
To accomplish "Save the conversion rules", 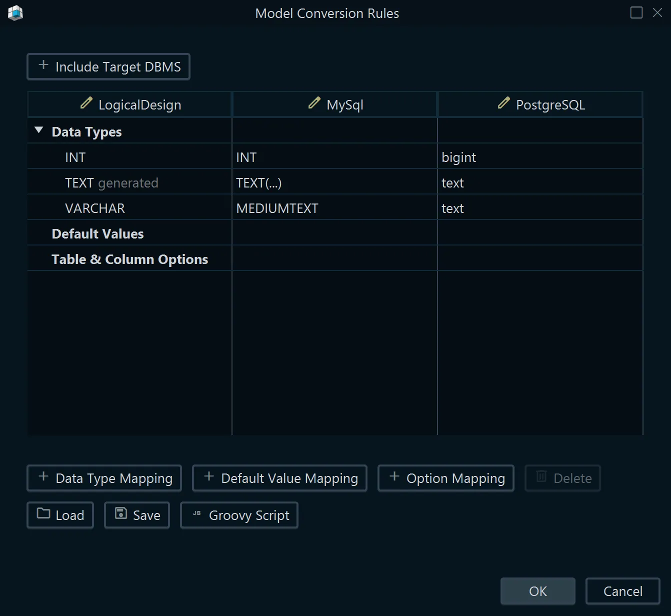I will (137, 515).
